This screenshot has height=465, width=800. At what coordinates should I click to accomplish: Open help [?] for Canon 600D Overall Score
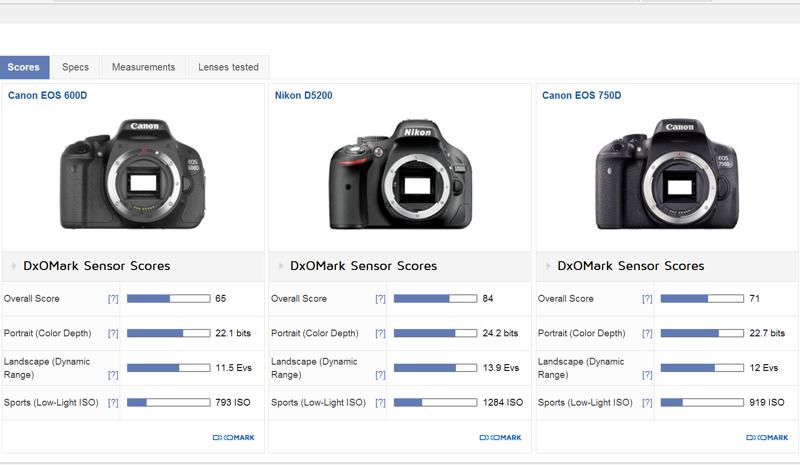[x=113, y=299]
